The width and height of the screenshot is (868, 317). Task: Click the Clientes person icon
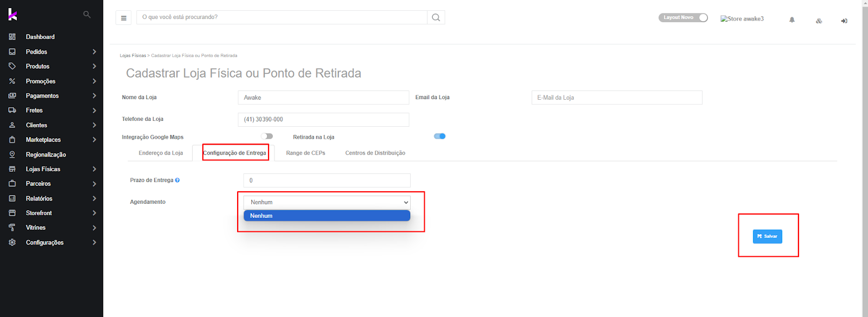click(12, 125)
